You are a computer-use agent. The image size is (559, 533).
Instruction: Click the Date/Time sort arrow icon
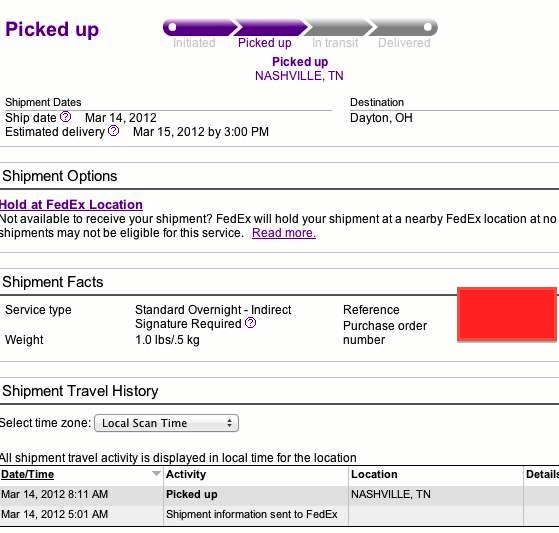click(156, 473)
